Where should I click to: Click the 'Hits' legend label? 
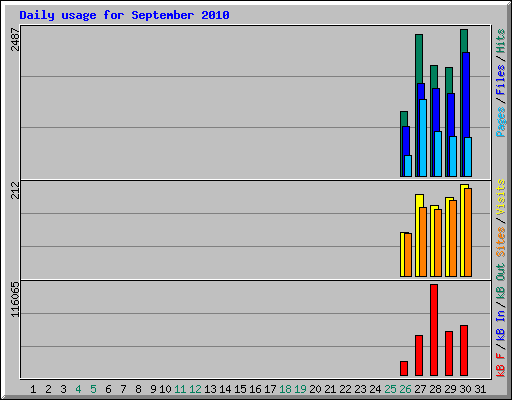pyautogui.click(x=500, y=41)
